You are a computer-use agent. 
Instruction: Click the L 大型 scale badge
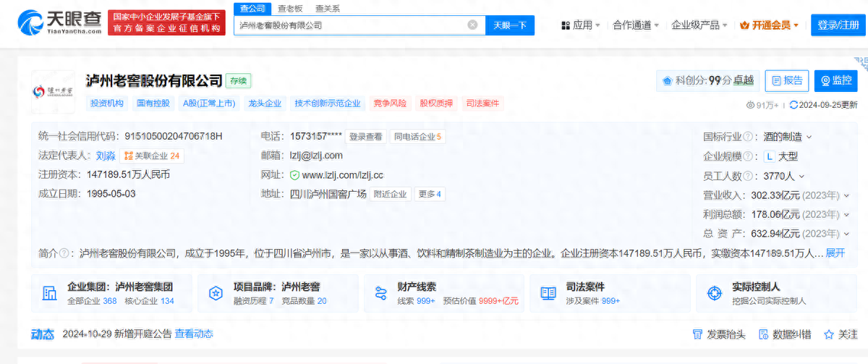780,156
